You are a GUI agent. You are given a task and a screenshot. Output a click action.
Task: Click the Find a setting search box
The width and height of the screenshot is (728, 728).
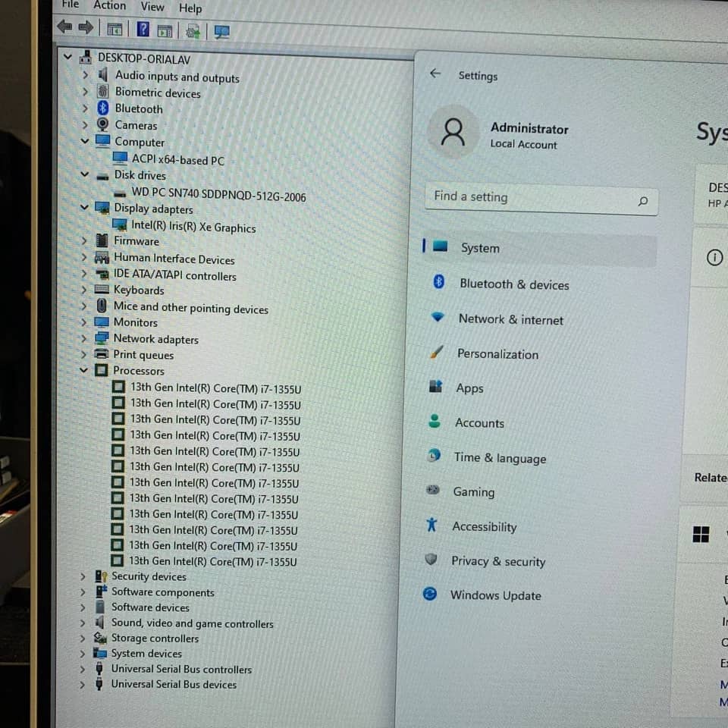[x=541, y=199]
